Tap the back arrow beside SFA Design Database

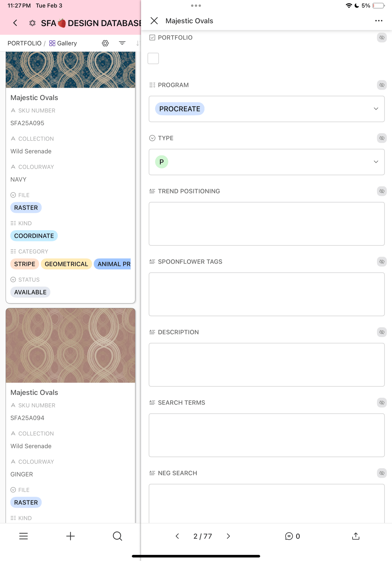(15, 23)
